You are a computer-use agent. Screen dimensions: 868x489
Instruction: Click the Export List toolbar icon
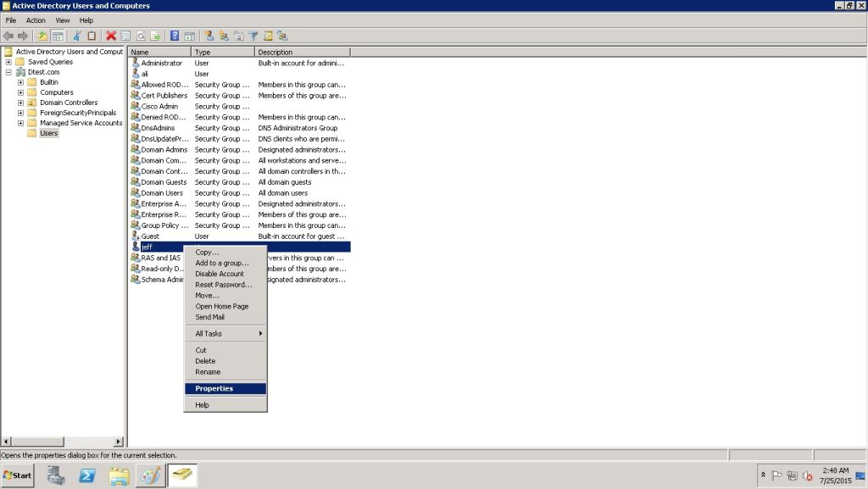155,36
